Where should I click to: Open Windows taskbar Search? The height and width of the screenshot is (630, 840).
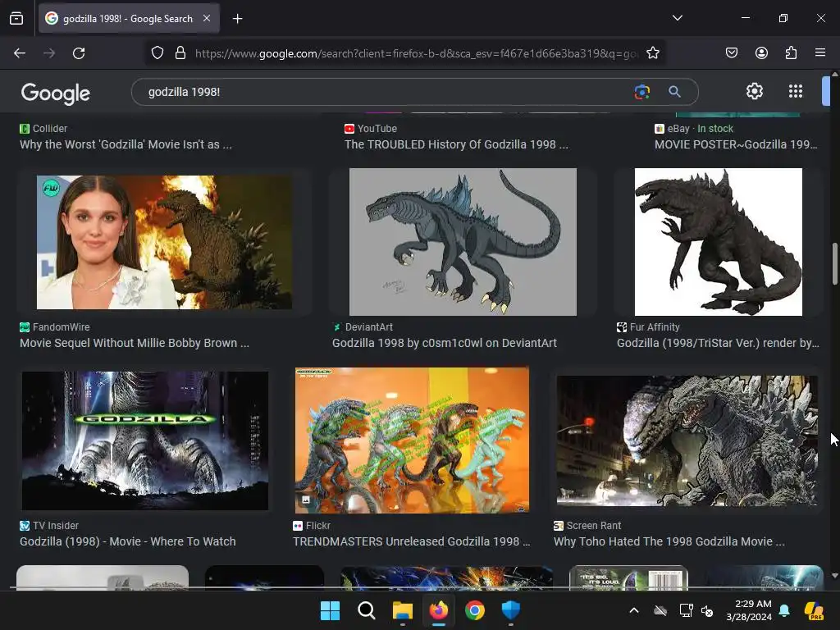point(367,610)
